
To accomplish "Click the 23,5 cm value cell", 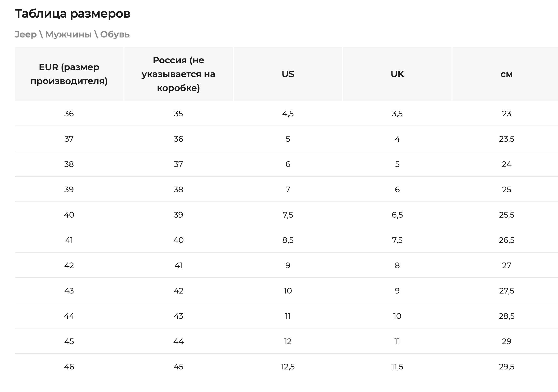I will click(x=506, y=139).
